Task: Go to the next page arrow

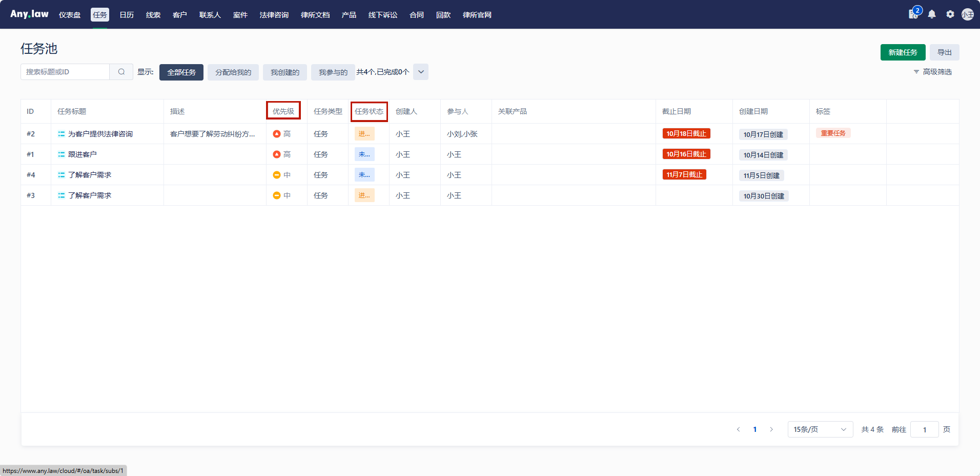Action: [771, 429]
